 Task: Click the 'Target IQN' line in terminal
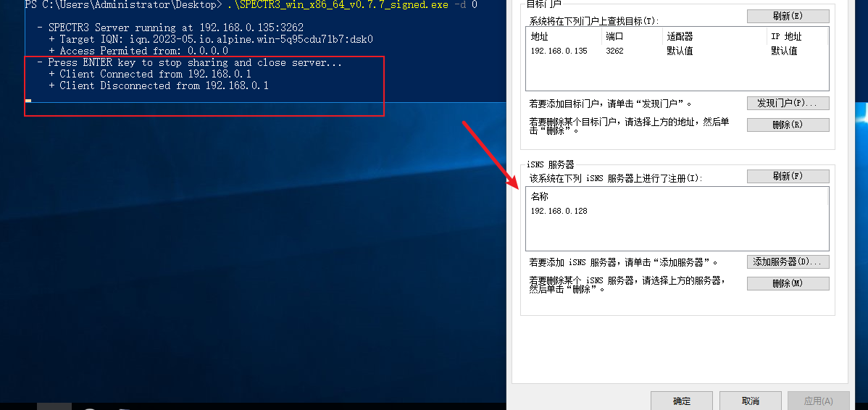pyautogui.click(x=211, y=39)
